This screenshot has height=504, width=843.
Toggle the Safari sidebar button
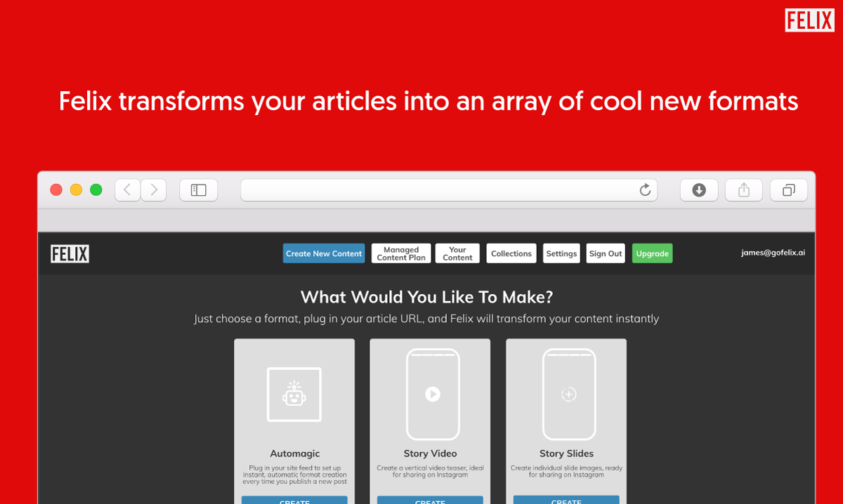(x=199, y=190)
